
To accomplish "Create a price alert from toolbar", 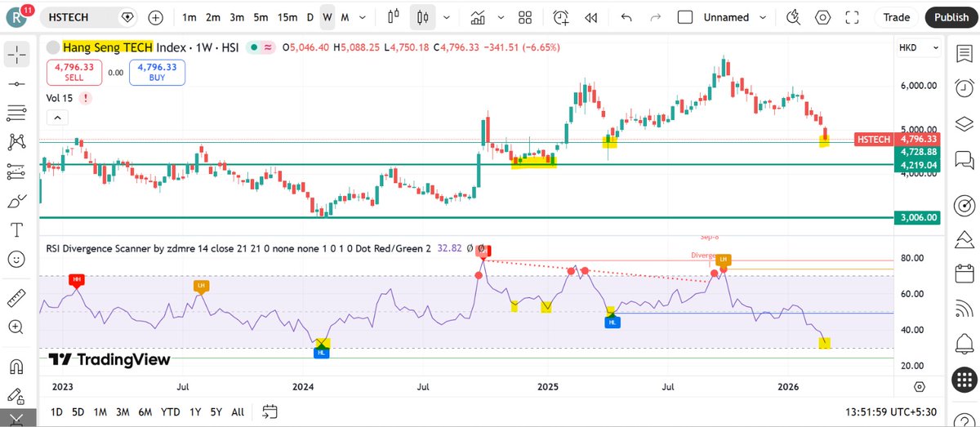I will pyautogui.click(x=560, y=17).
